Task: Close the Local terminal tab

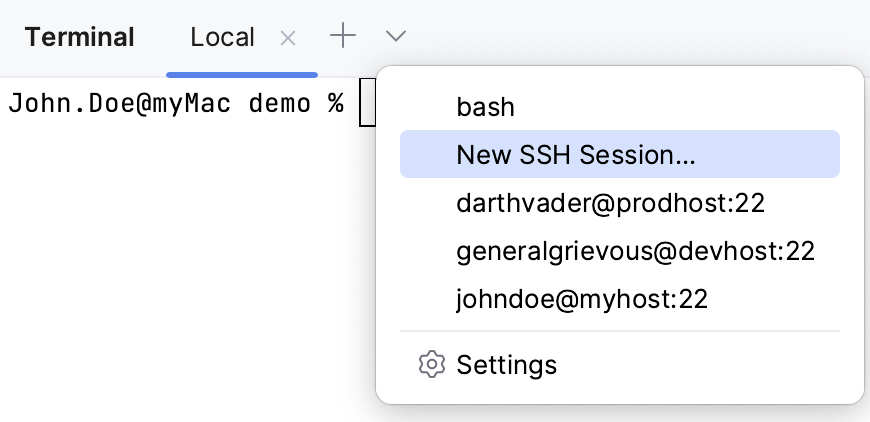Action: click(288, 38)
